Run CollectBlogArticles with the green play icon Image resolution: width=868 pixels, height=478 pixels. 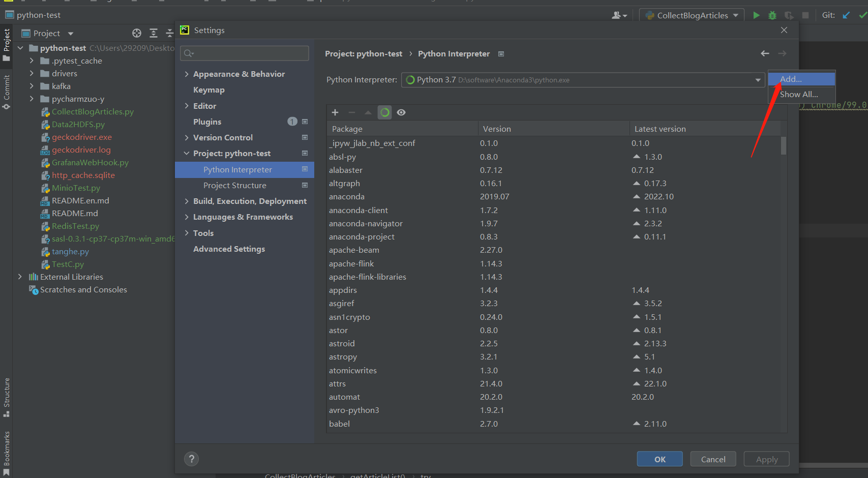tap(756, 15)
